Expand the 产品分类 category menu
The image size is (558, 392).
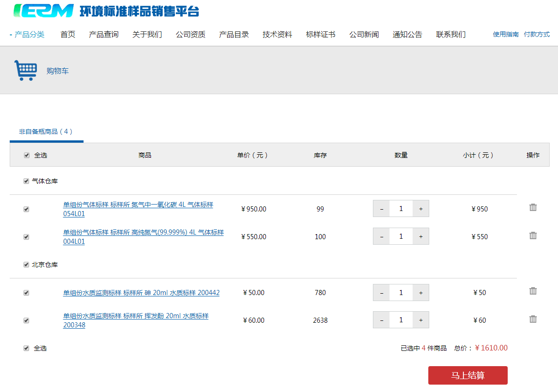29,35
